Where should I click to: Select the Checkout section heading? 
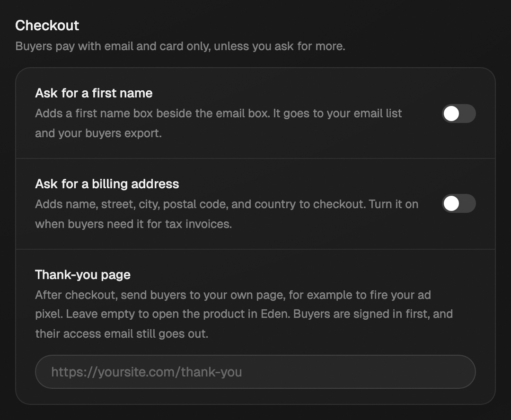(47, 26)
